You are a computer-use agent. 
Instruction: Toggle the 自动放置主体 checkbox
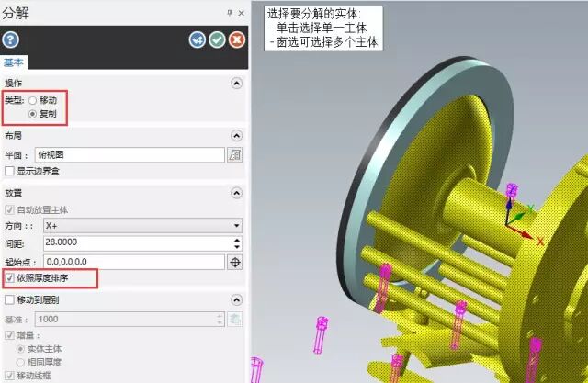coord(10,209)
